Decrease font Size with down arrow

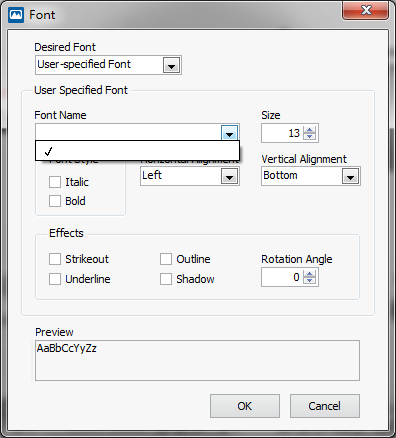click(310, 136)
